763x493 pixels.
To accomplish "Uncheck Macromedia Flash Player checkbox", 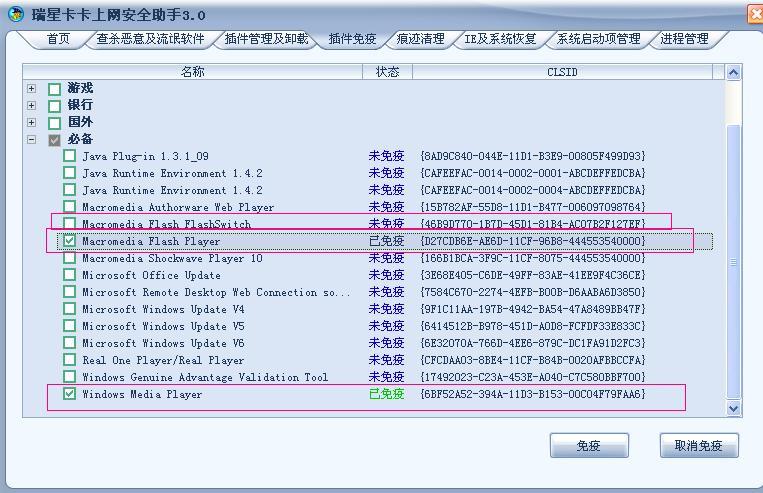I will click(70, 240).
